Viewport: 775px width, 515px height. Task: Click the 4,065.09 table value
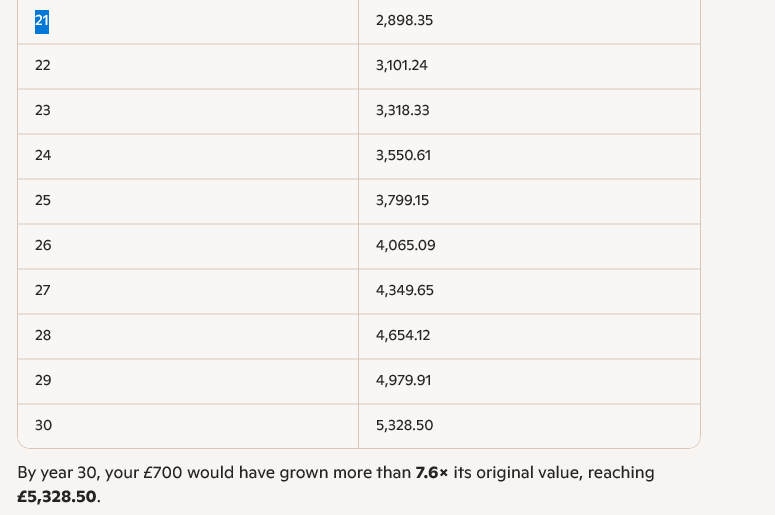tap(405, 246)
